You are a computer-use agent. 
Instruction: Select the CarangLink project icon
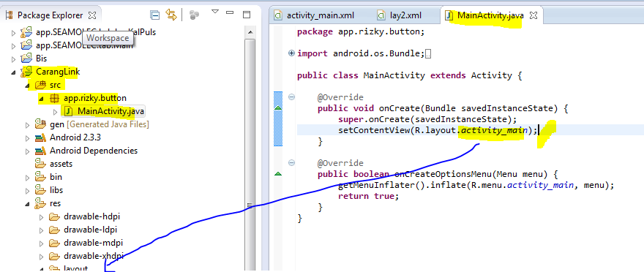point(26,72)
